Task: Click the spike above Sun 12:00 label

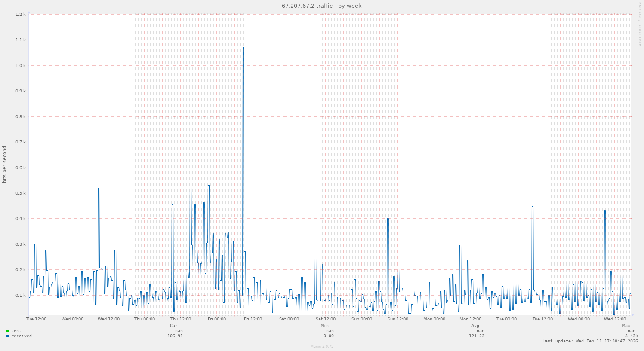Action: 388,219
